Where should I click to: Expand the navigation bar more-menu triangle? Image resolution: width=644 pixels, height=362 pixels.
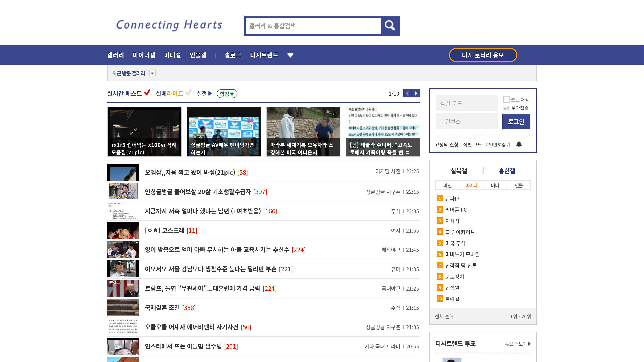pos(290,55)
